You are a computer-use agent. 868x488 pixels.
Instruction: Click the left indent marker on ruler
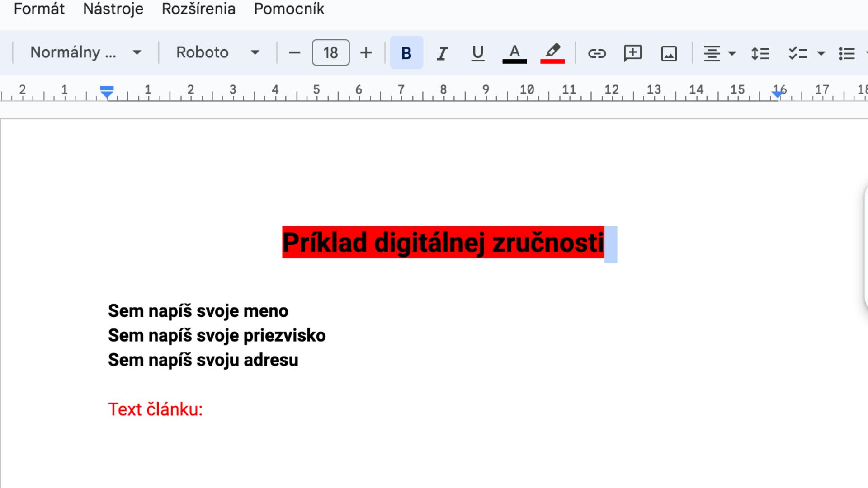pos(107,92)
